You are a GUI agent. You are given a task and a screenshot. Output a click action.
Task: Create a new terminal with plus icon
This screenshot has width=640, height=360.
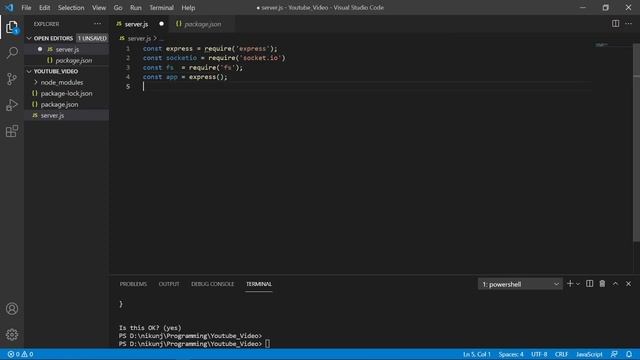coord(570,284)
